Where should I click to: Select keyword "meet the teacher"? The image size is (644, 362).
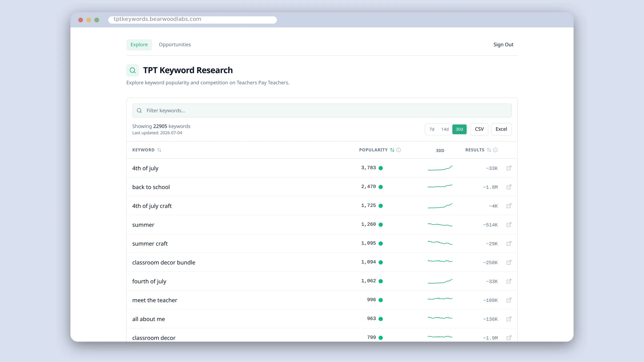155,300
